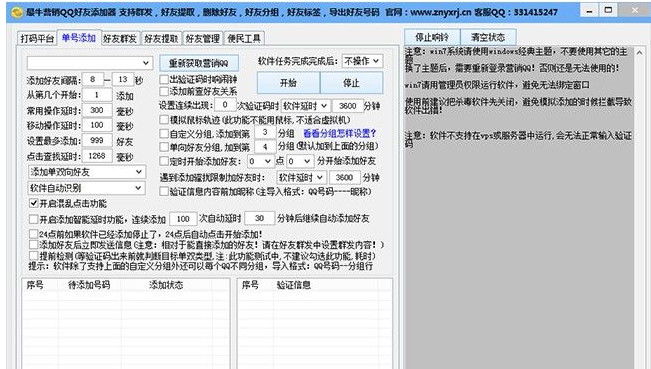Click the 从第几个开始 input field

click(x=97, y=95)
